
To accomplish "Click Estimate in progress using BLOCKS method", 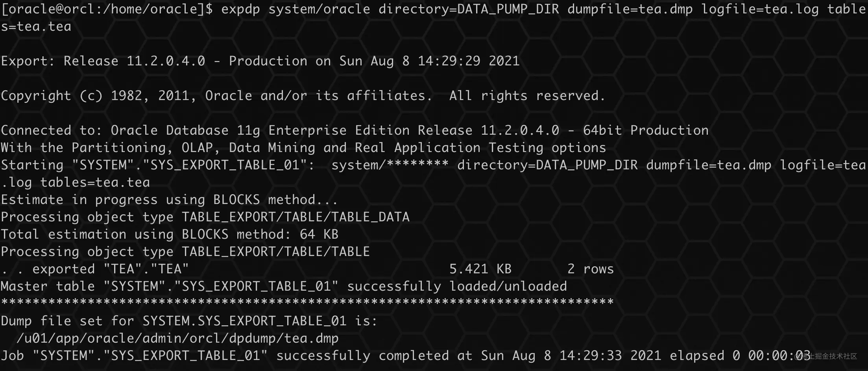I will (169, 200).
